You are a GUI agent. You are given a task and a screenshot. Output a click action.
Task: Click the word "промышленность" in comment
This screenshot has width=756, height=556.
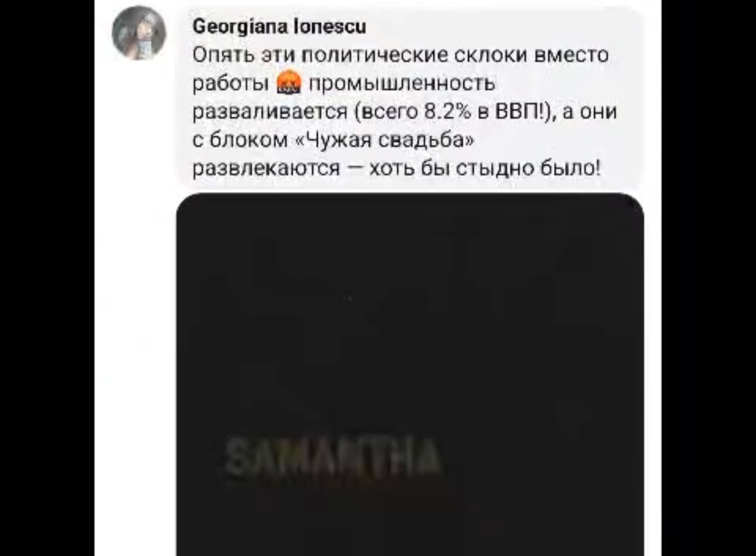click(401, 84)
